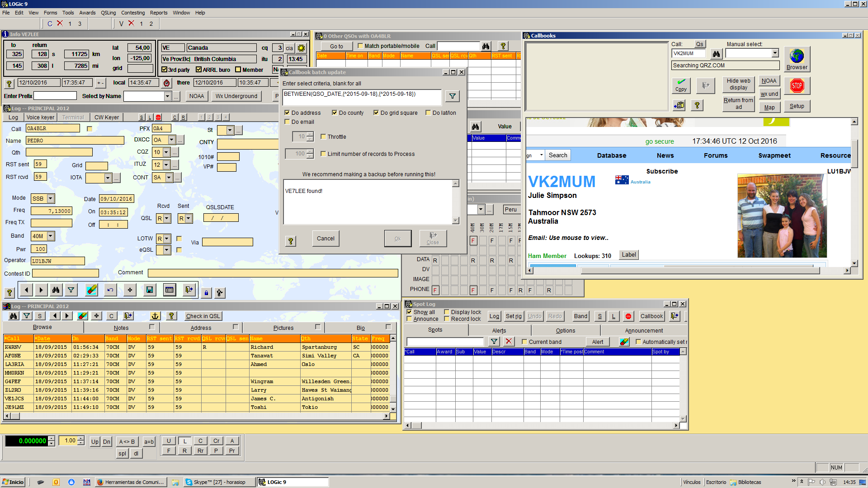The height and width of the screenshot is (488, 868).
Task: Click the undo arrow icon in log form
Action: 110,290
